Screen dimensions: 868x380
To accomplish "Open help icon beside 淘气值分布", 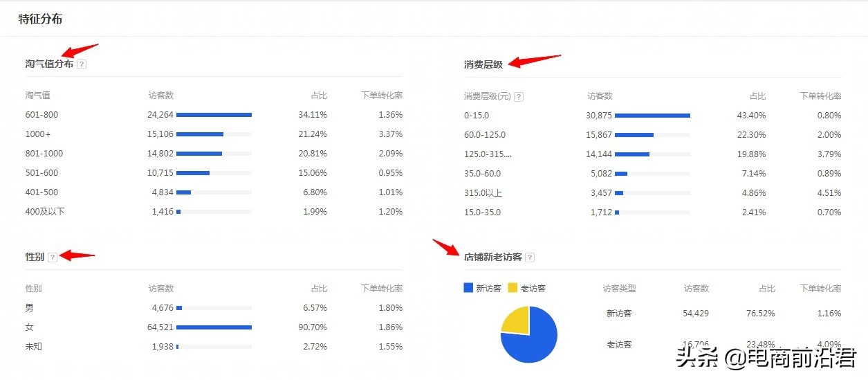I will click(82, 64).
